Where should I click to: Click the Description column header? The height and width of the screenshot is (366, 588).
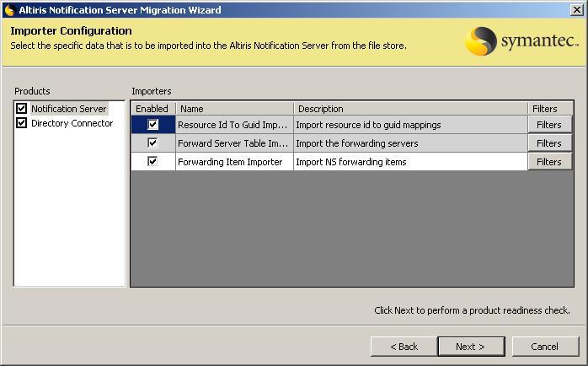pyautogui.click(x=410, y=109)
